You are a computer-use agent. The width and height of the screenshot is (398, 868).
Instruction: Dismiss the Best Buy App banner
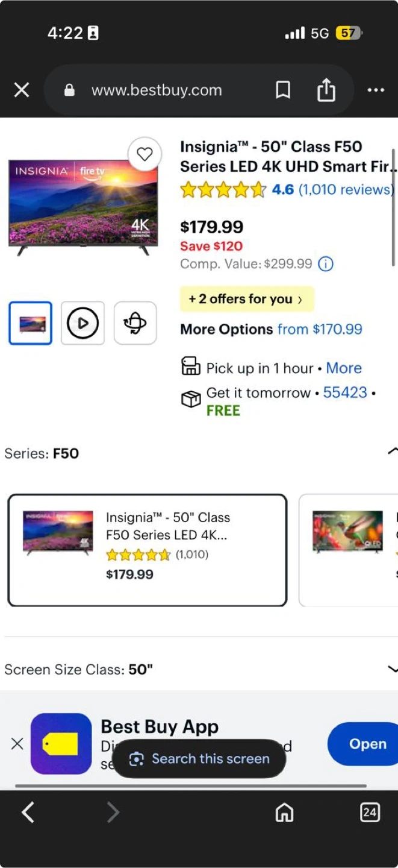point(17,744)
